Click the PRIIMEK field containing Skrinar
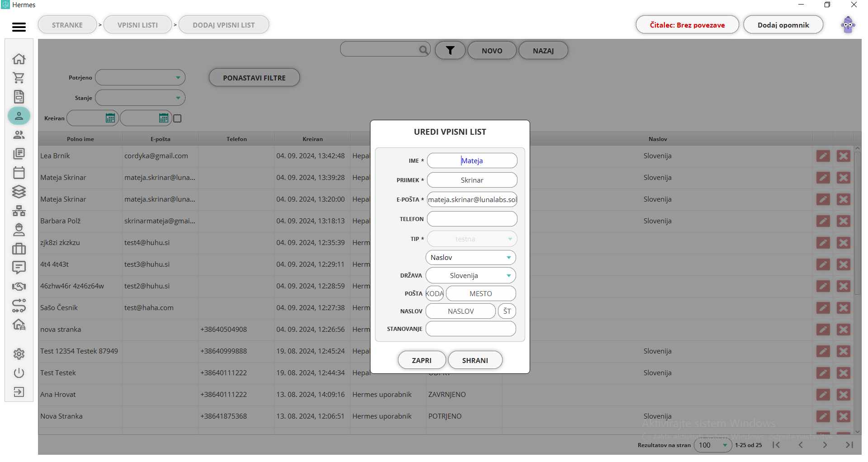This screenshot has width=868, height=462. 472,180
